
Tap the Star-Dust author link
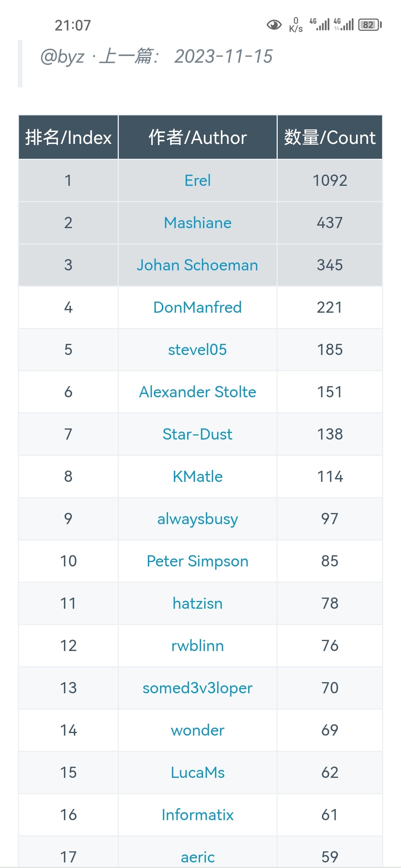(x=198, y=434)
